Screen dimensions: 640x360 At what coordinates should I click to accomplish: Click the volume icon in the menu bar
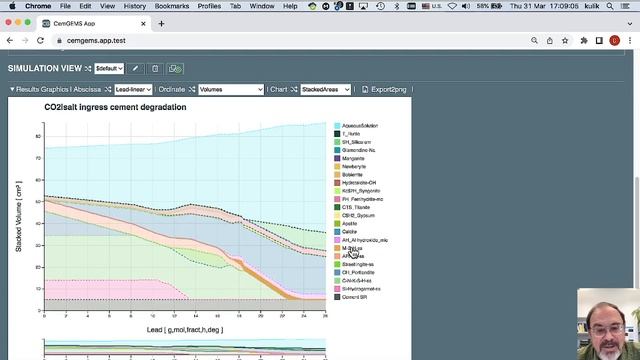point(466,6)
